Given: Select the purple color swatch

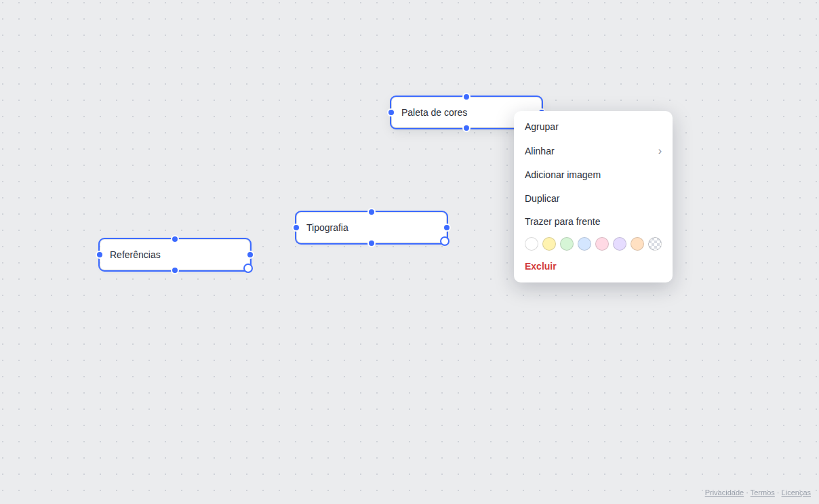Looking at the screenshot, I should pyautogui.click(x=620, y=244).
